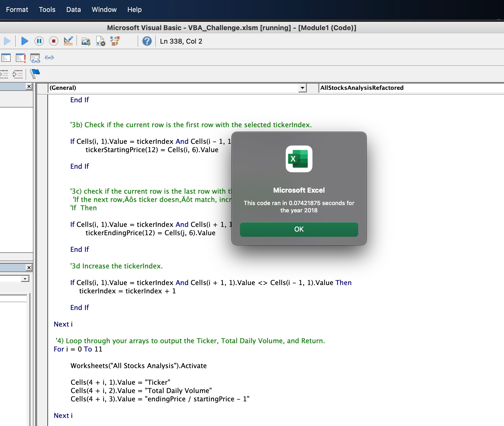Click the Indent toolbar icon
This screenshot has height=426, width=504.
pos(4,74)
